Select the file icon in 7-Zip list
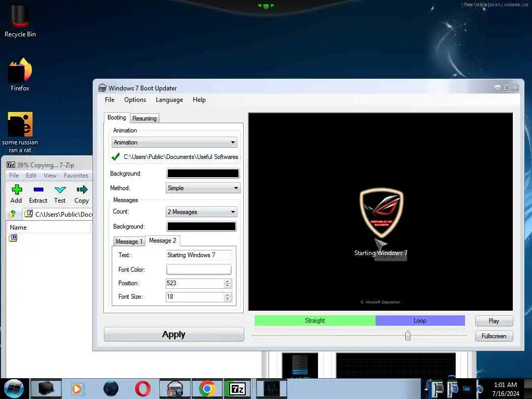532x399 pixels. [x=13, y=238]
